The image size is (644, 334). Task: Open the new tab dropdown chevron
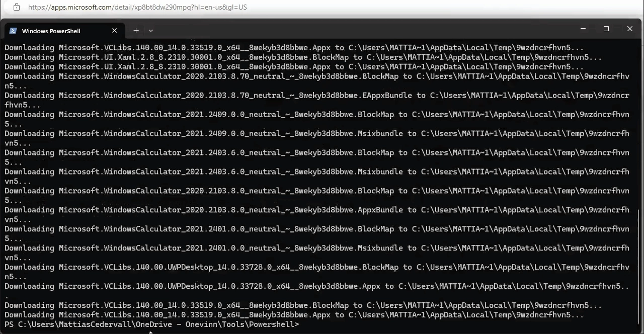click(150, 31)
